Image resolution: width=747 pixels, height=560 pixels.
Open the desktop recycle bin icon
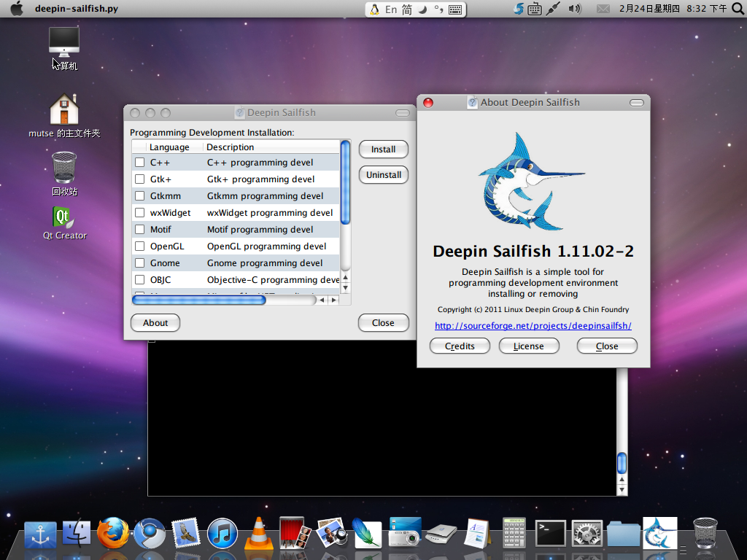coord(64,174)
